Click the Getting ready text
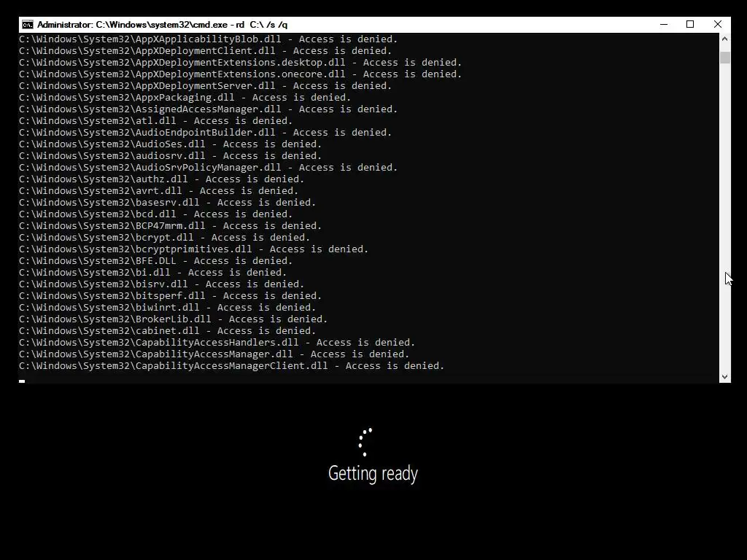This screenshot has width=747, height=560. click(373, 474)
